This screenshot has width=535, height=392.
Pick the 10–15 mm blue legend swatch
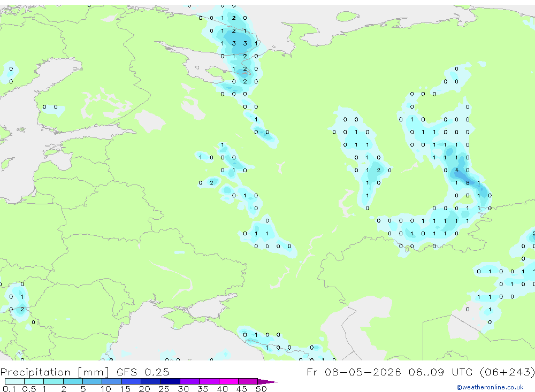(x=112, y=381)
